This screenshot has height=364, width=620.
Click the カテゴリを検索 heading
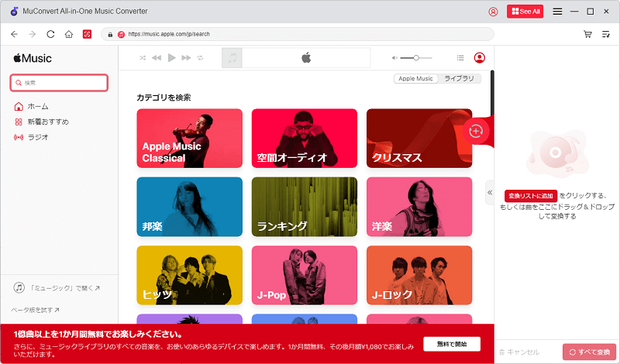(164, 98)
